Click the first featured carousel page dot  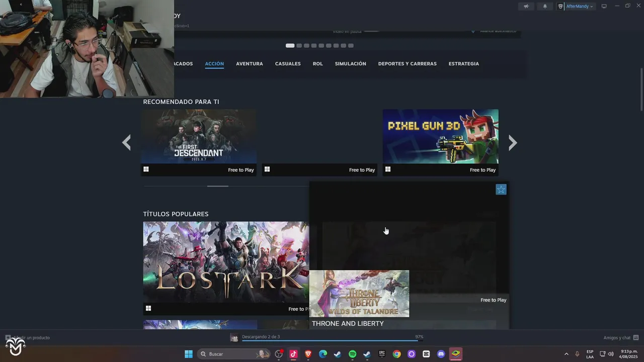290,46
